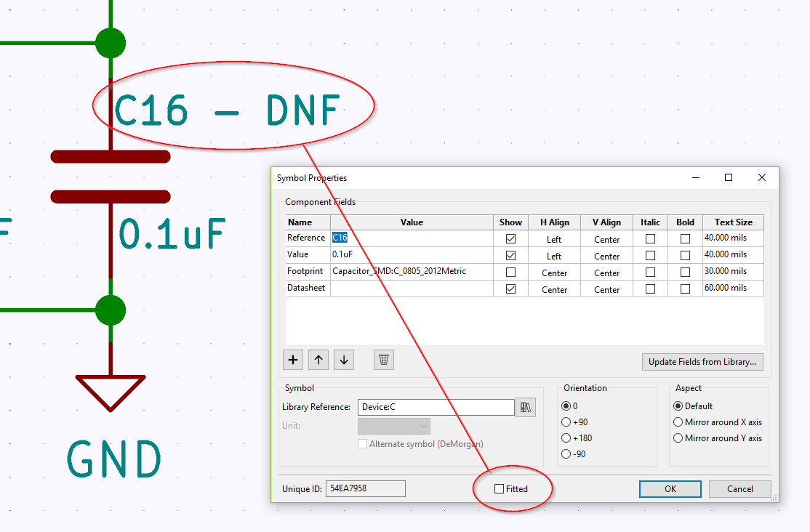Enable the Fitted checkbox

pyautogui.click(x=499, y=489)
